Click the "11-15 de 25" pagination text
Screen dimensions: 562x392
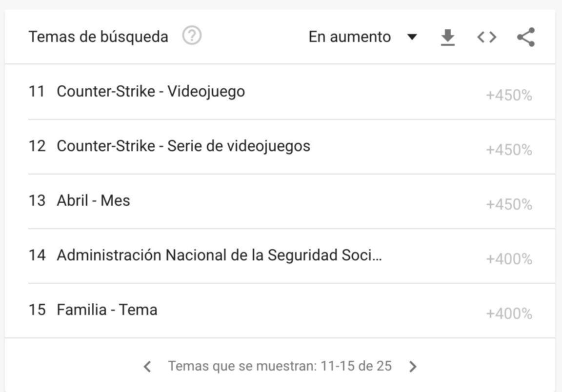pyautogui.click(x=356, y=366)
